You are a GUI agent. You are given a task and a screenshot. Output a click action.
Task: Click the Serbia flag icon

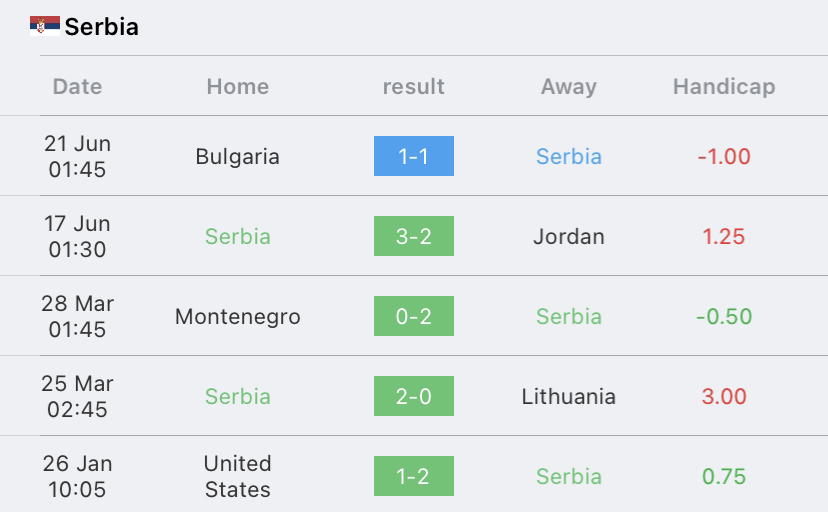tap(45, 26)
